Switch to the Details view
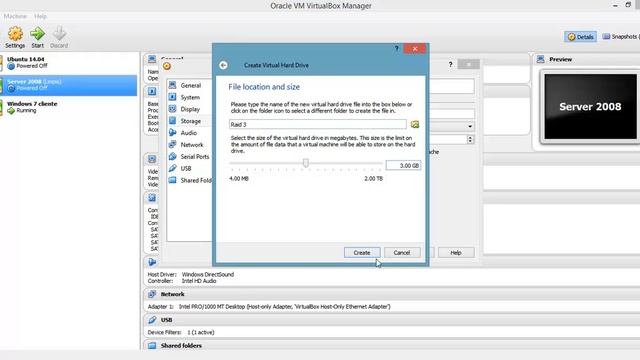 (x=580, y=37)
